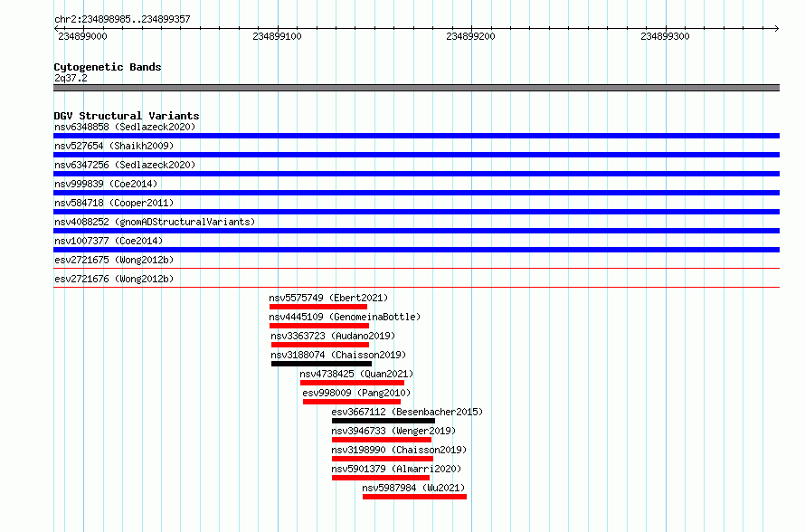
Task: Select the blue bar under nsv1007377
Action: pos(416,250)
